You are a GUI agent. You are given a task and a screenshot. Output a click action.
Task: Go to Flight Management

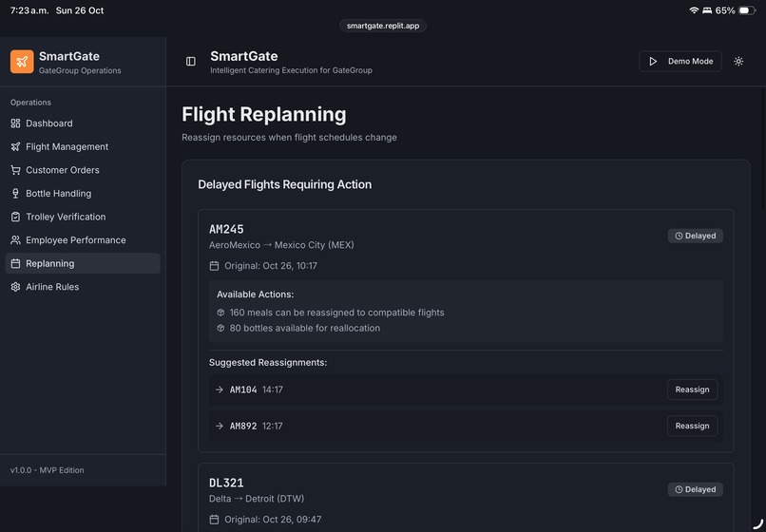point(83,146)
